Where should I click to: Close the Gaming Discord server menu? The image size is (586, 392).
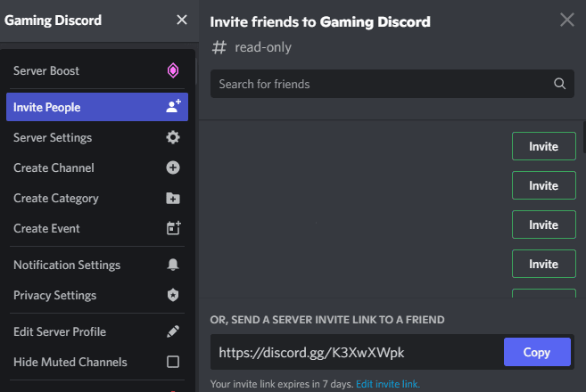tap(182, 20)
